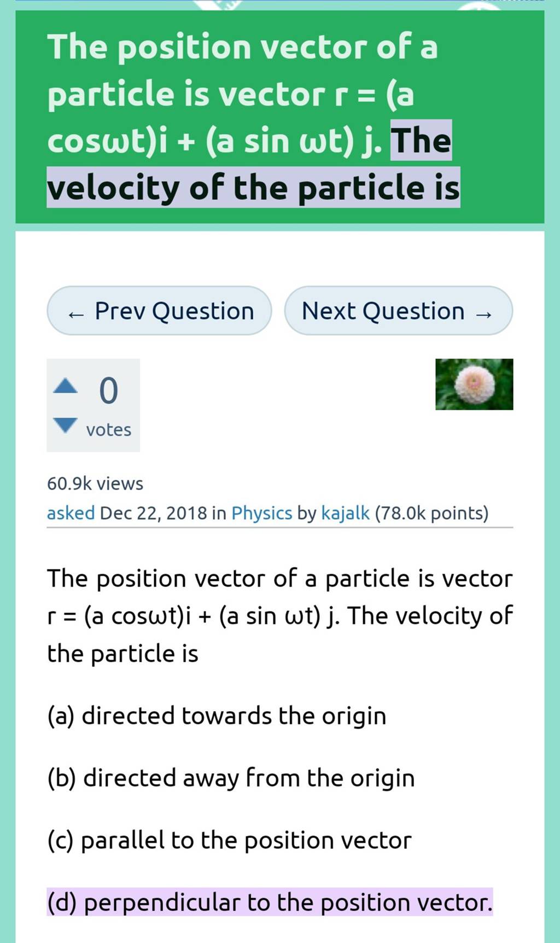560x943 pixels.
Task: Select answer (b) directed away from the origin
Action: pyautogui.click(x=230, y=778)
